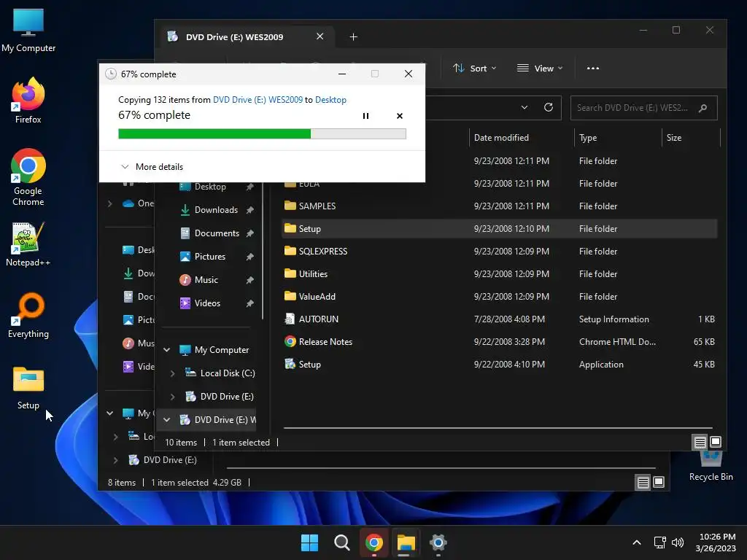Viewport: 747px width, 560px height.
Task: Switch front window to details view
Action: (x=700, y=443)
